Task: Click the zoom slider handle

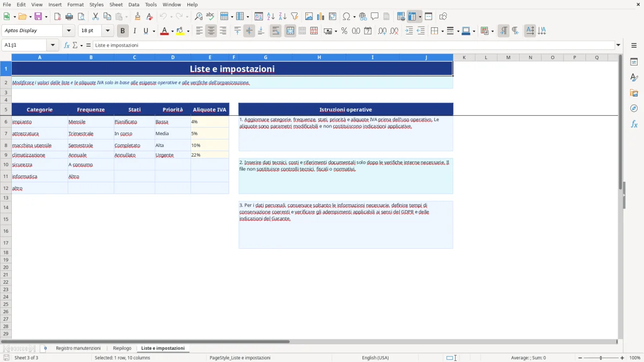Action: 601,358
